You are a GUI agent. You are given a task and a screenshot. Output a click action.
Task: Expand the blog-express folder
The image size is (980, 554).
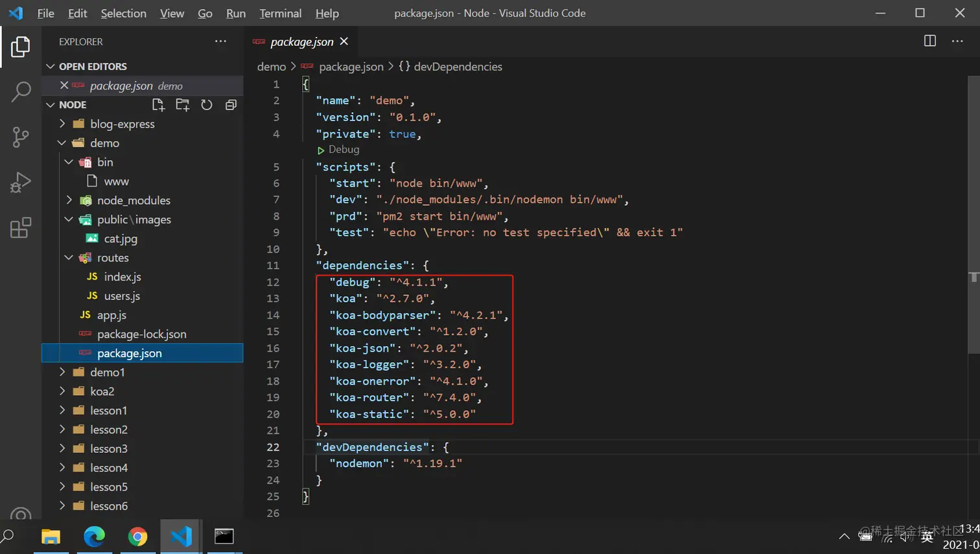click(62, 124)
